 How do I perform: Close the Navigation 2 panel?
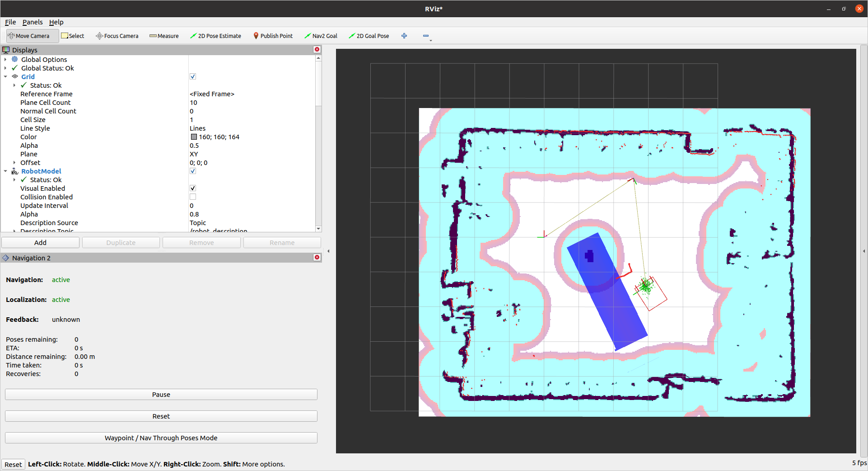(x=317, y=258)
